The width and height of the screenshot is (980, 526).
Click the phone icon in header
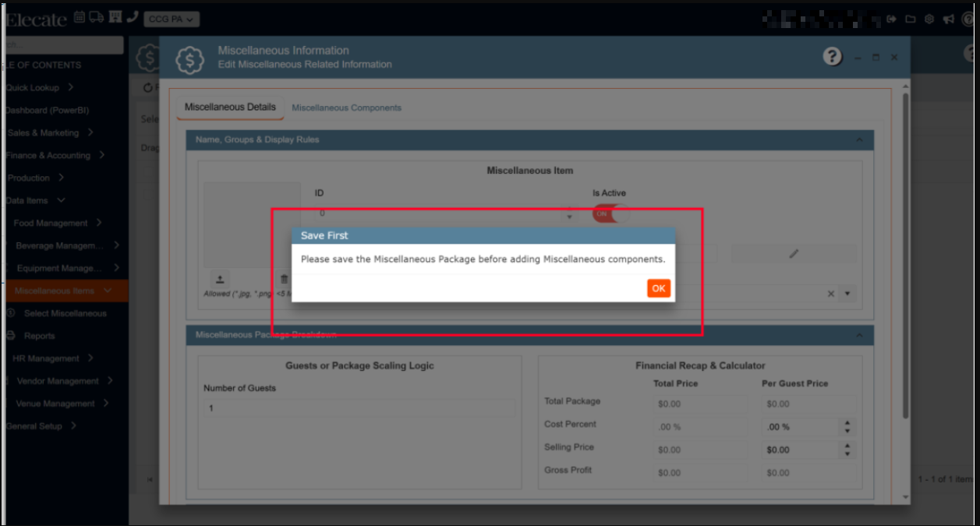click(132, 18)
